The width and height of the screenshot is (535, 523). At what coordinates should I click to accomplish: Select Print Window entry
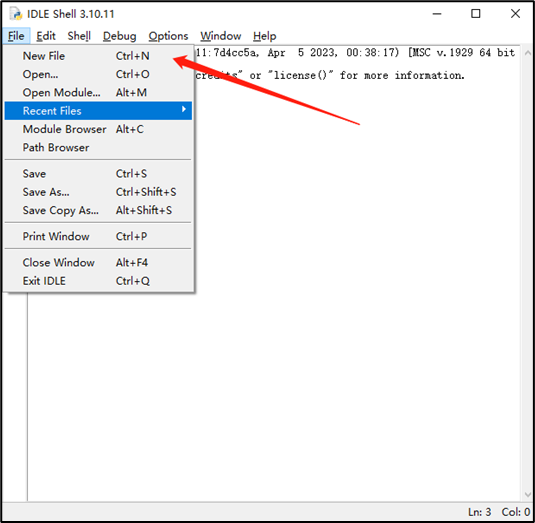[x=98, y=236]
